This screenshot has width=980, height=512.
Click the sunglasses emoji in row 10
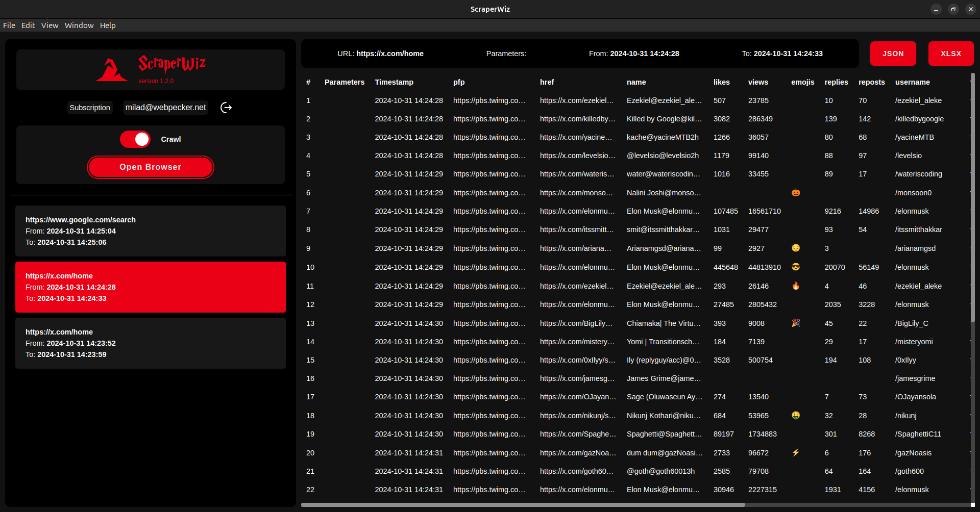[x=796, y=267]
